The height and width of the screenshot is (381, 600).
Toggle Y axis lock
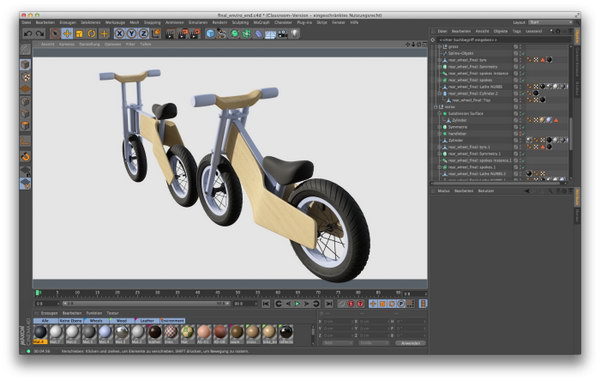(x=132, y=34)
